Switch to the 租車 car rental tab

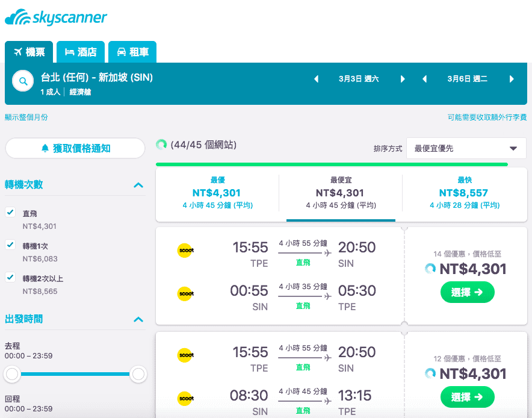coord(132,52)
